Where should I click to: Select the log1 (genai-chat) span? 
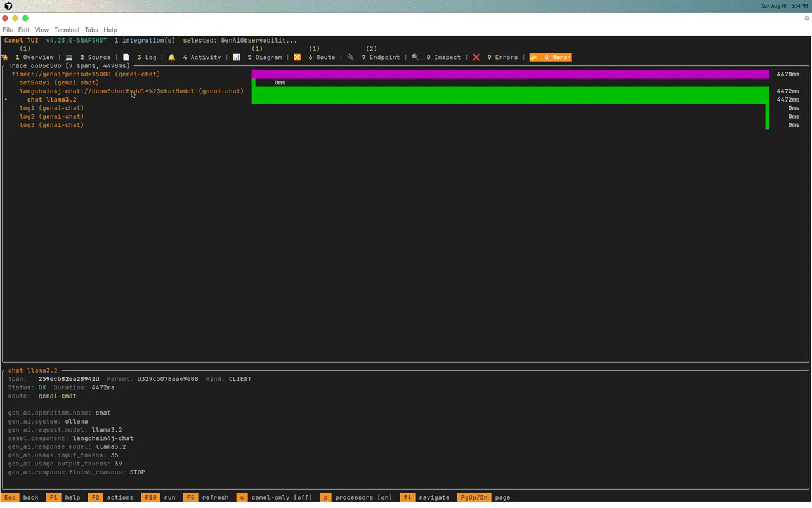point(51,108)
